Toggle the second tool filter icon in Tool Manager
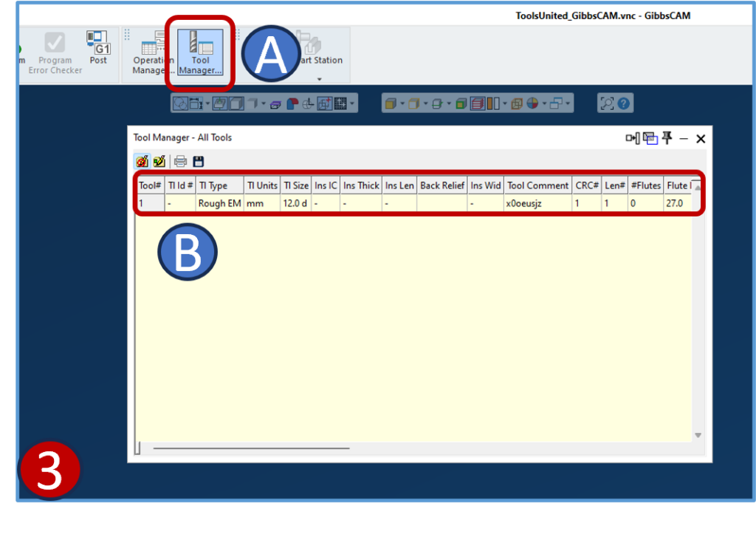Screen dimensions: 756x540 pyautogui.click(x=159, y=161)
